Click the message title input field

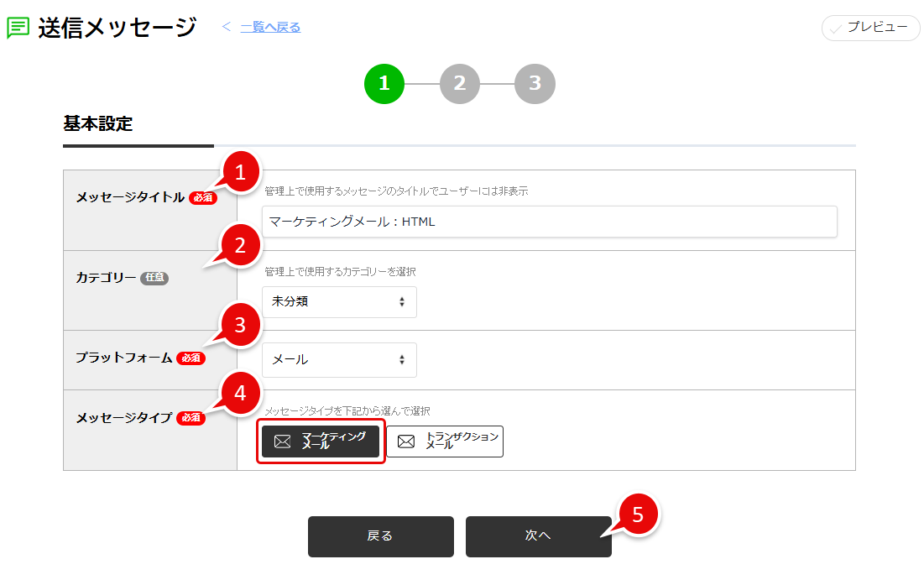click(550, 221)
